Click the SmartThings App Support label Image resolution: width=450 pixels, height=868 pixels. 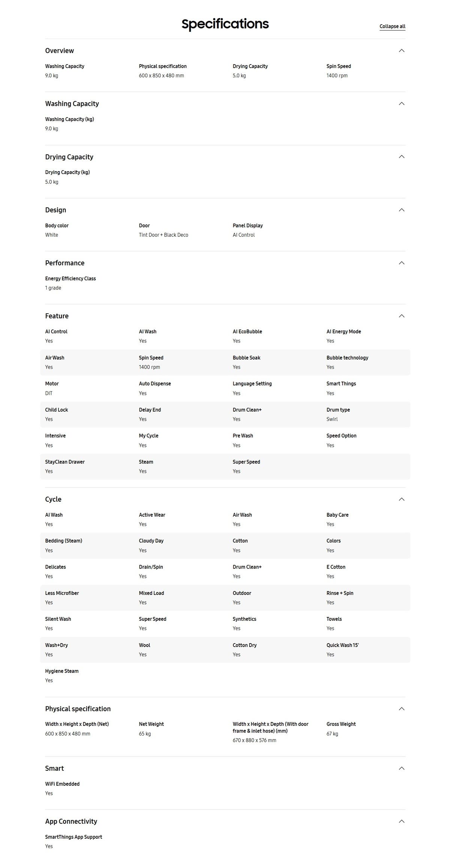tap(73, 837)
